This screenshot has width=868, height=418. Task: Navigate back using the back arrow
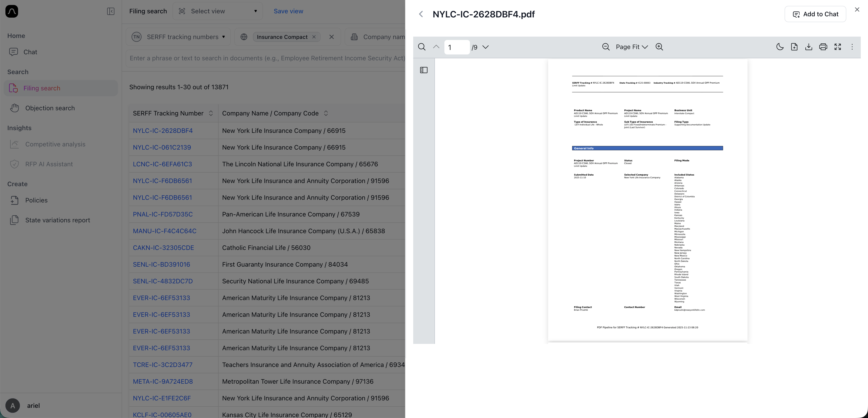[421, 14]
